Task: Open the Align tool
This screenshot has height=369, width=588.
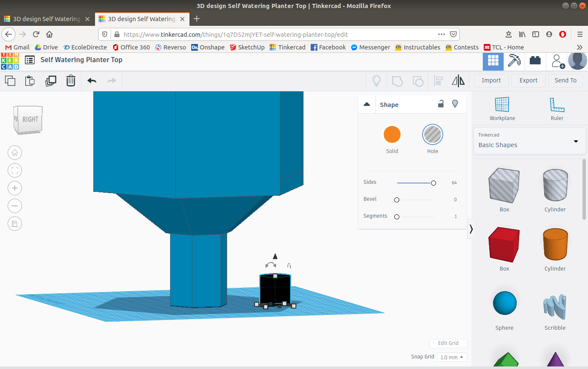Action: [x=438, y=80]
